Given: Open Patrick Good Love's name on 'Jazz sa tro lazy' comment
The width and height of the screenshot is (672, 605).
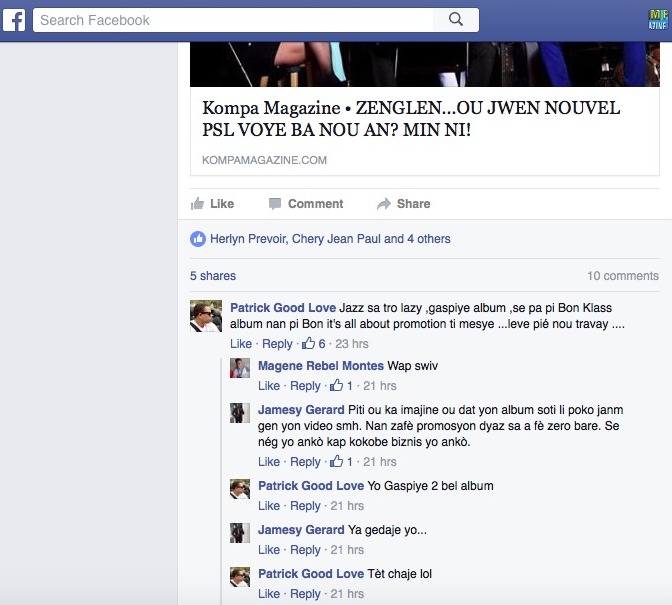Looking at the screenshot, I should [x=283, y=308].
